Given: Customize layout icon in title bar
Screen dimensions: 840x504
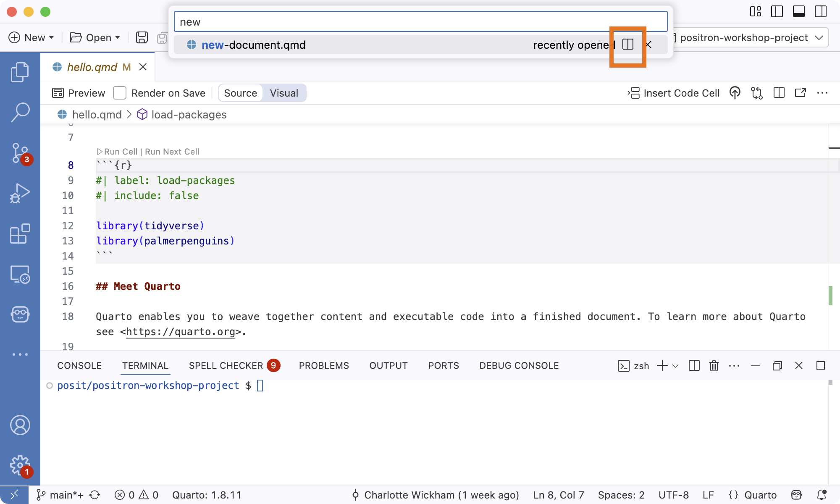Looking at the screenshot, I should [x=755, y=11].
